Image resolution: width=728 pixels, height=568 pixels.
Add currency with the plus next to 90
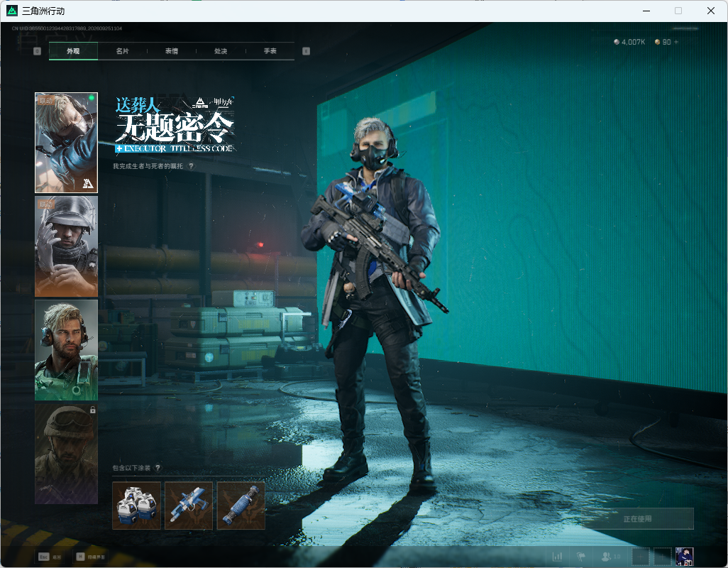coord(676,42)
